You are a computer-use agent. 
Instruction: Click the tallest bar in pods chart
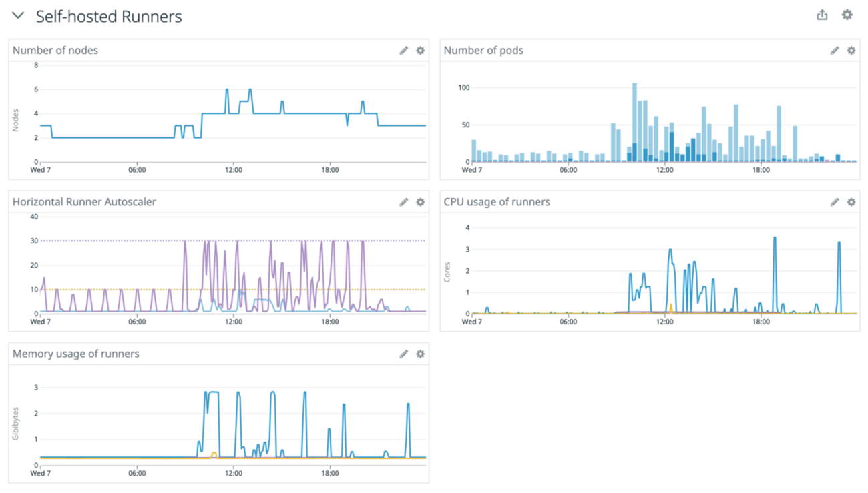point(634,123)
